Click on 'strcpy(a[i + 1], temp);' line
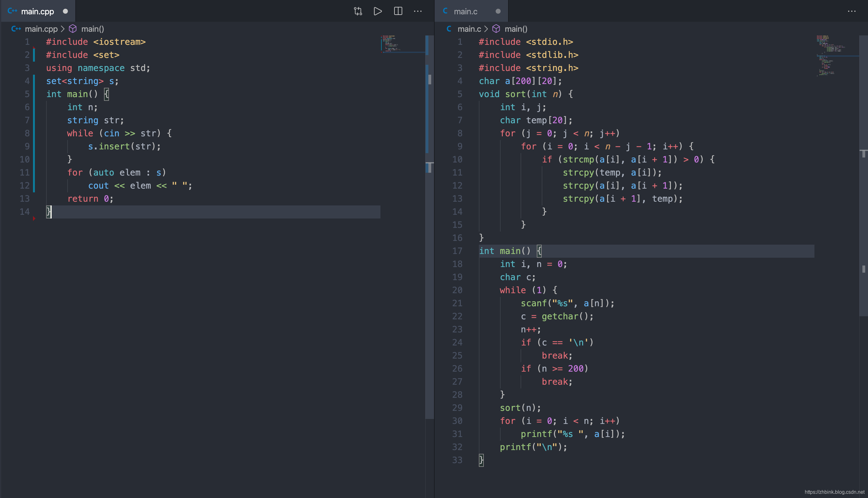This screenshot has width=868, height=498. (623, 199)
